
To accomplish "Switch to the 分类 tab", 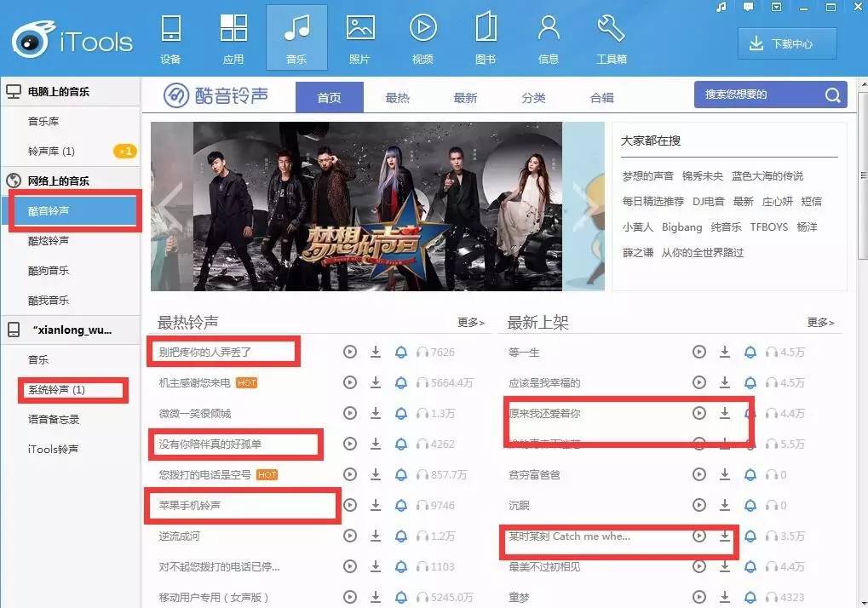I will click(533, 98).
